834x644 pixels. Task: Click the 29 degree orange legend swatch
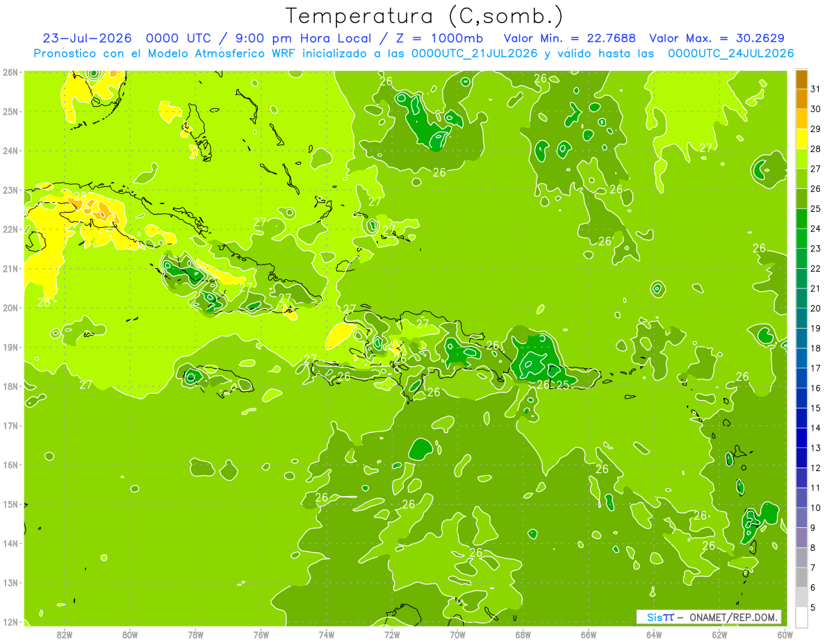click(801, 119)
